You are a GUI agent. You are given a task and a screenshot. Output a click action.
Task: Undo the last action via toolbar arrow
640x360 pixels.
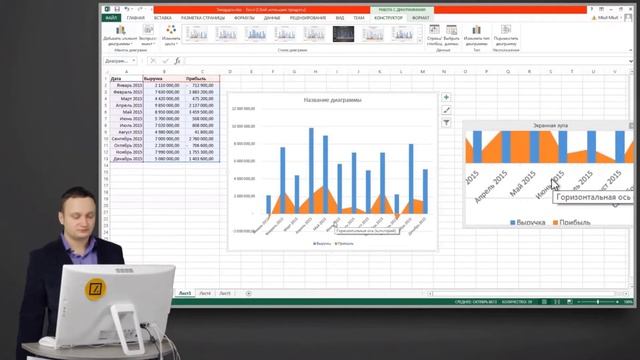click(127, 9)
